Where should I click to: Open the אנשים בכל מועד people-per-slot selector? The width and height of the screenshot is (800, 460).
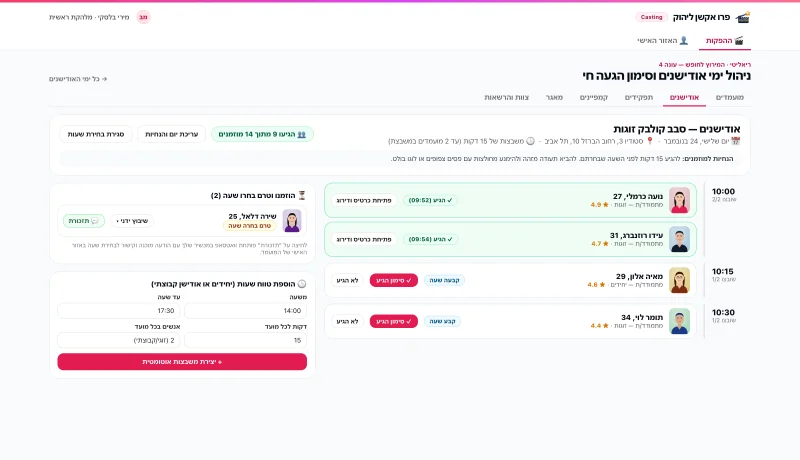pyautogui.click(x=119, y=340)
